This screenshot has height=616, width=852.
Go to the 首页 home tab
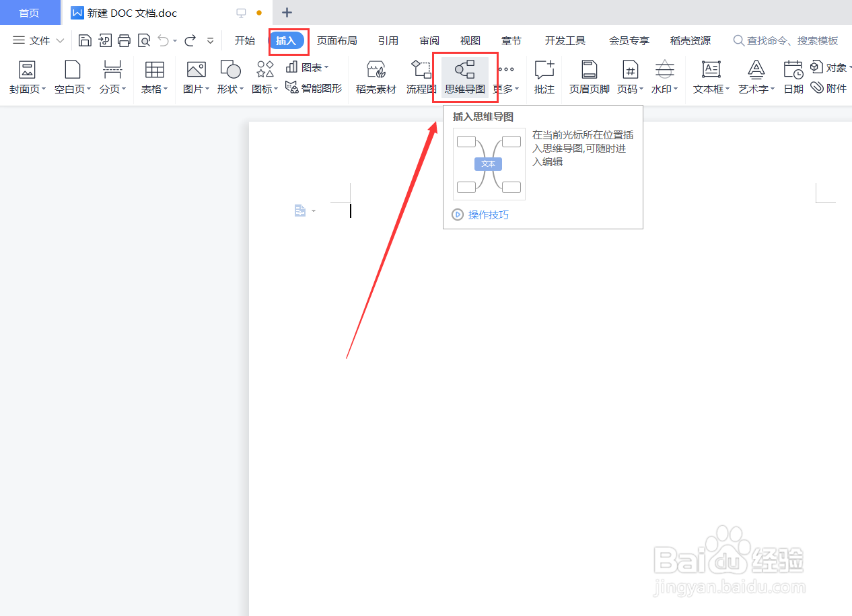click(x=30, y=13)
